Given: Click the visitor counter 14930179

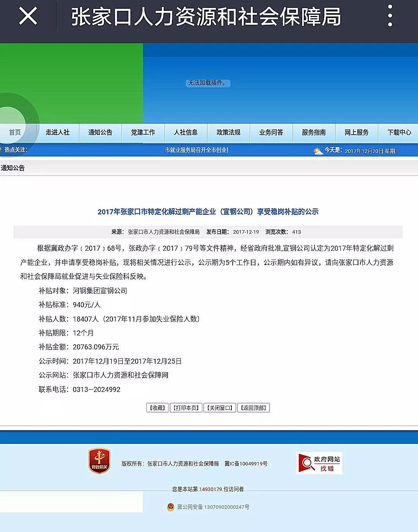Looking at the screenshot, I should tap(211, 489).
